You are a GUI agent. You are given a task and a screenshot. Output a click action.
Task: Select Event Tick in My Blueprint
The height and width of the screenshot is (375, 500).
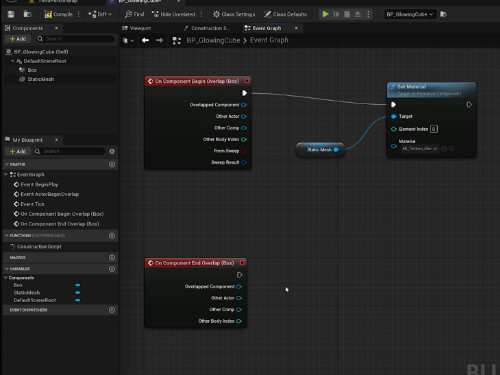pyautogui.click(x=29, y=204)
